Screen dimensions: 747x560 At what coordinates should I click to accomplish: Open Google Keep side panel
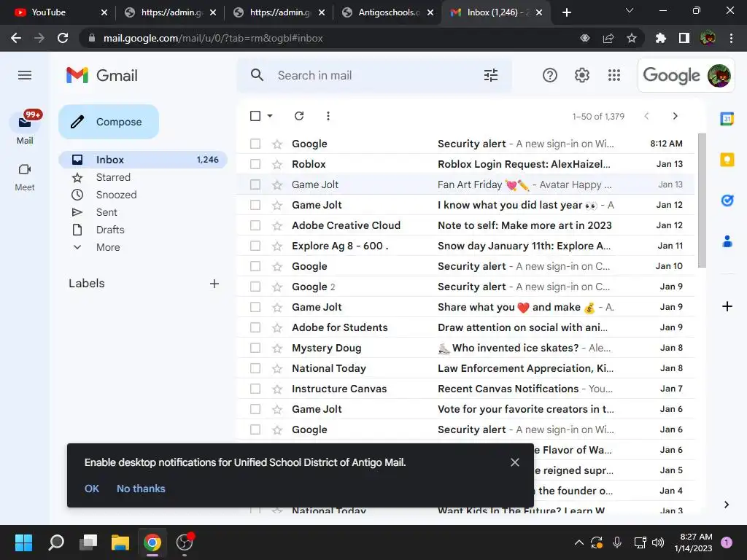click(x=727, y=160)
